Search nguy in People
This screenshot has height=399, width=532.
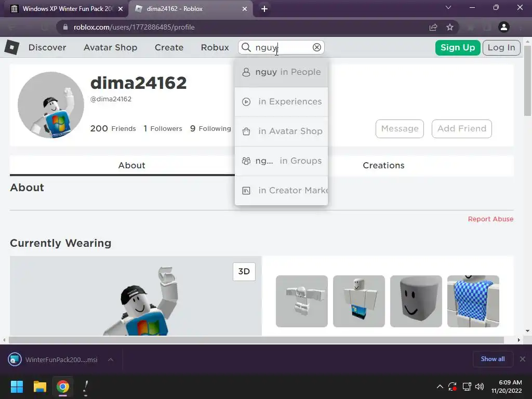pos(281,72)
